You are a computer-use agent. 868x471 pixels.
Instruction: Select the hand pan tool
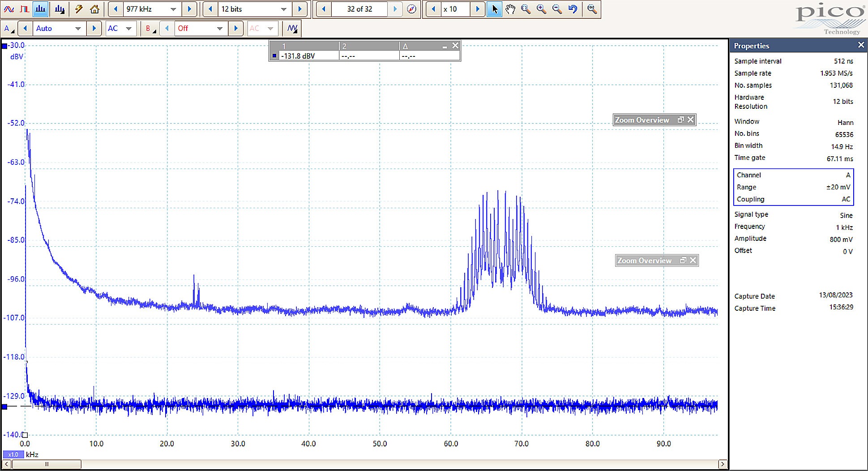click(x=510, y=9)
